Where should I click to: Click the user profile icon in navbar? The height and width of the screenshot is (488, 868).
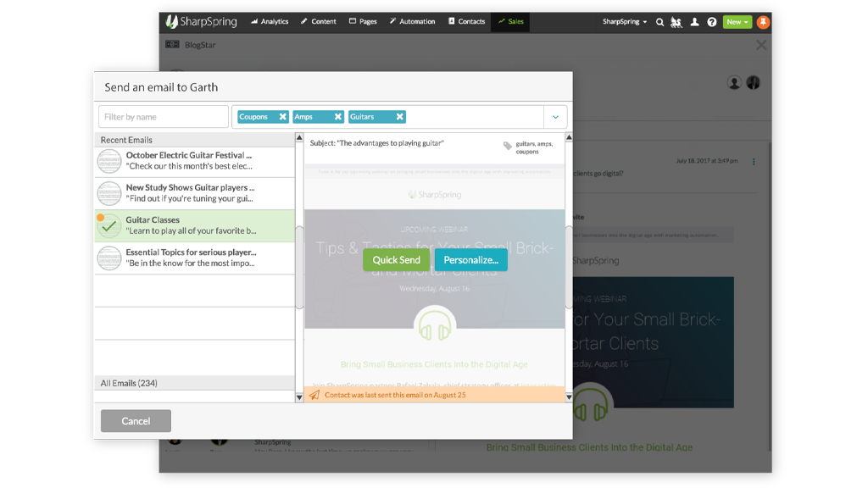(694, 22)
